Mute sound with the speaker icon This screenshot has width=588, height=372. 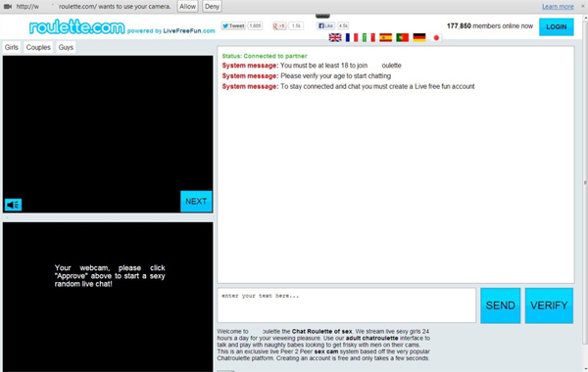[13, 205]
